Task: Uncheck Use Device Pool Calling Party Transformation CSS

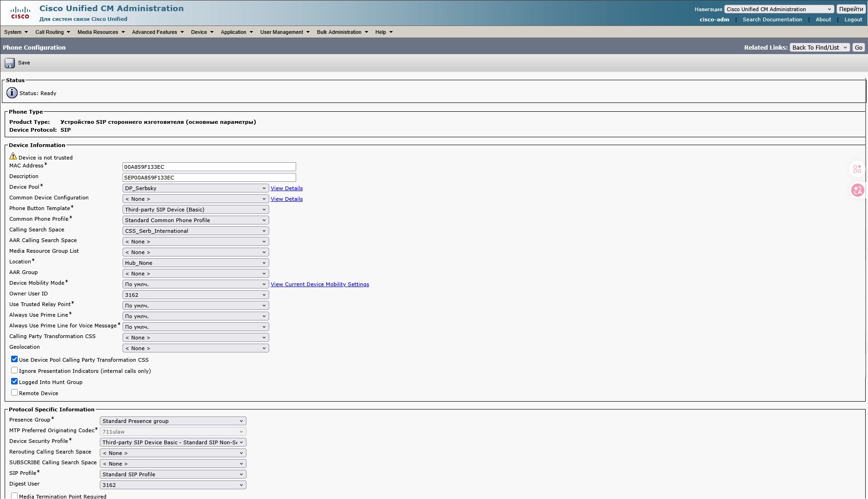Action: (x=14, y=359)
